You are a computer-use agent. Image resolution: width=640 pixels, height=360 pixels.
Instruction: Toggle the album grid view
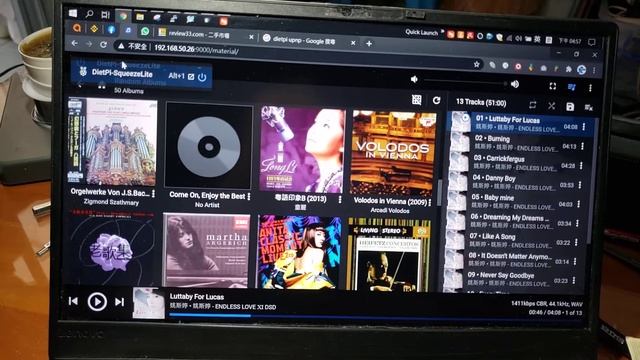(x=416, y=100)
